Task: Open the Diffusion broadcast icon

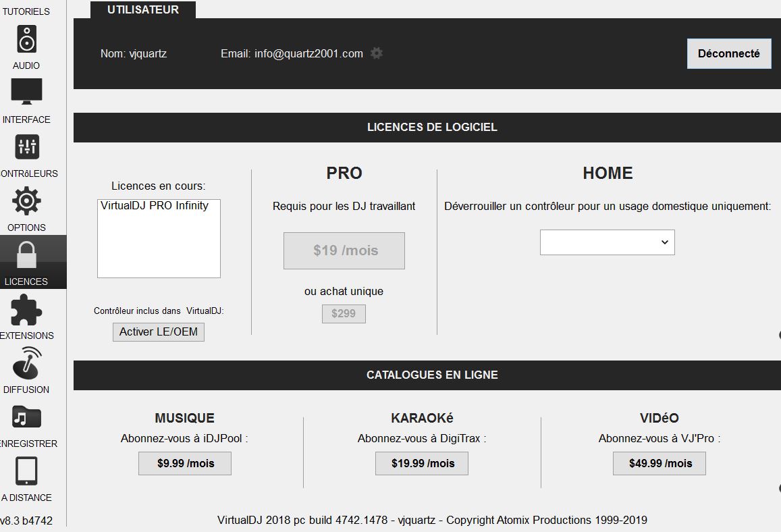Action: point(27,363)
